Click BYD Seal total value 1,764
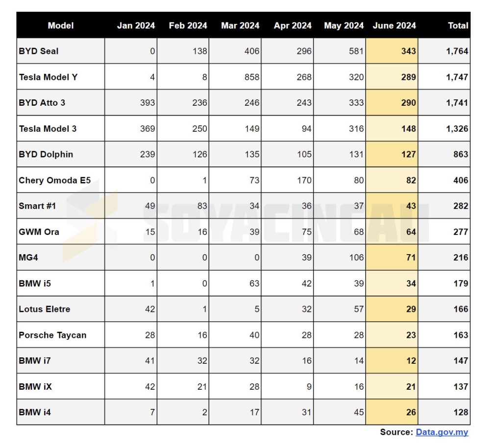The image size is (490, 448). click(457, 51)
